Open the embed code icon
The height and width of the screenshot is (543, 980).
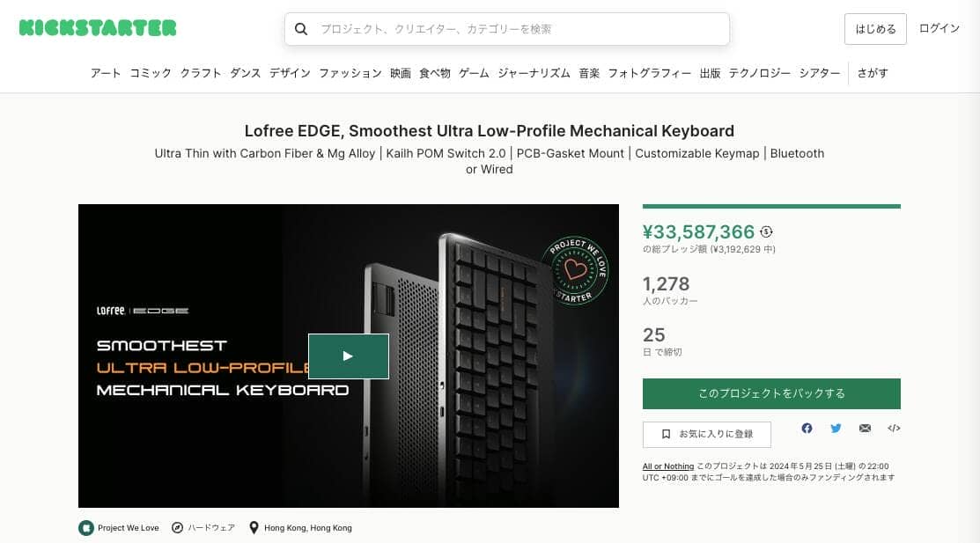click(x=894, y=428)
